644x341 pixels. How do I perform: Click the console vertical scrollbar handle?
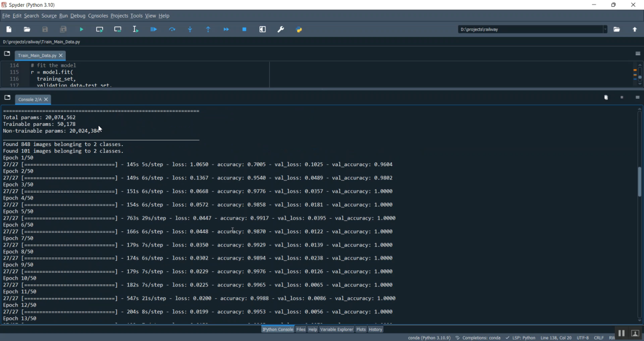click(x=639, y=181)
